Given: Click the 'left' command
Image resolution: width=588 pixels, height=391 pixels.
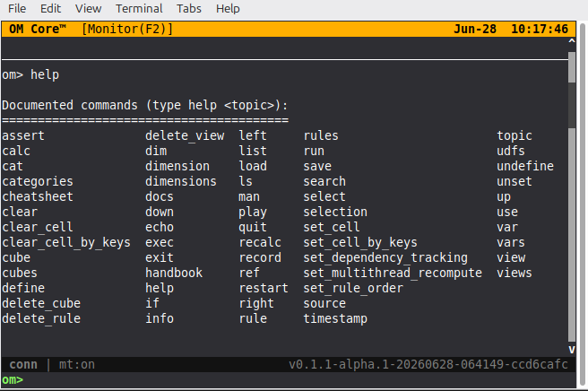Looking at the screenshot, I should click(x=253, y=135).
